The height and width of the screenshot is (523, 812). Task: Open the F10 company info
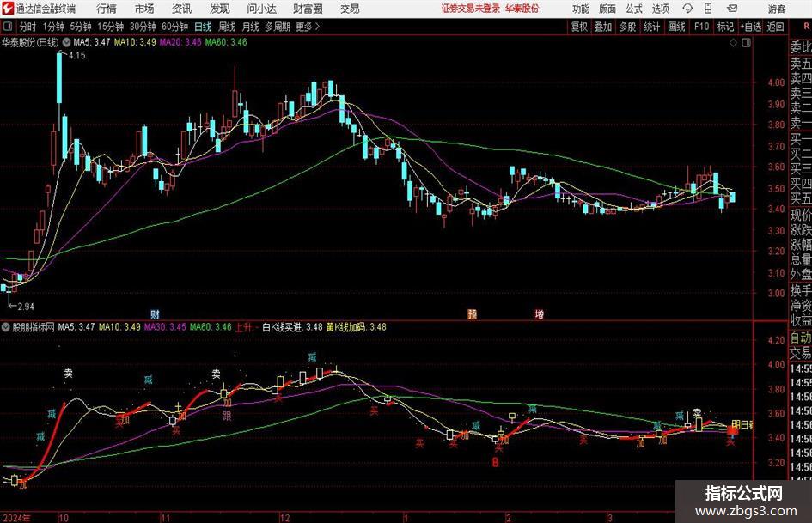[701, 27]
